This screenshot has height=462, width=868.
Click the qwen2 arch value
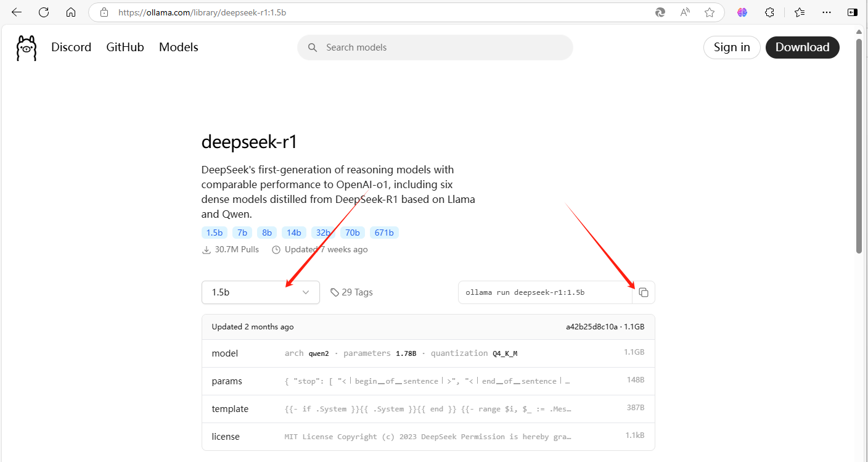click(x=319, y=353)
